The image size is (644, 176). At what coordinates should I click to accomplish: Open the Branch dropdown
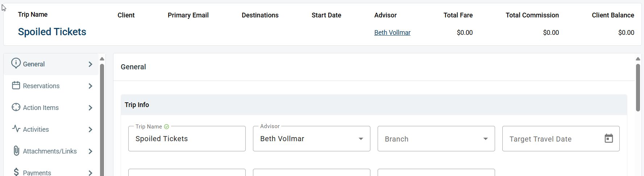point(436,139)
